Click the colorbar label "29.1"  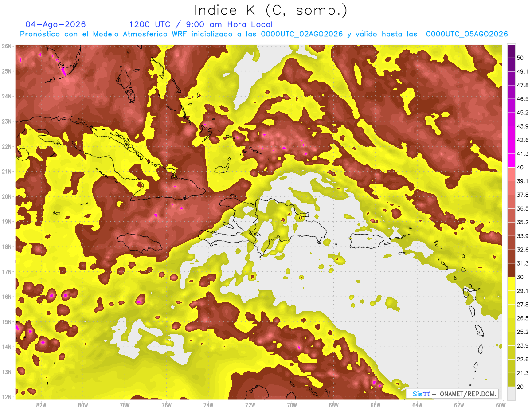523,291
